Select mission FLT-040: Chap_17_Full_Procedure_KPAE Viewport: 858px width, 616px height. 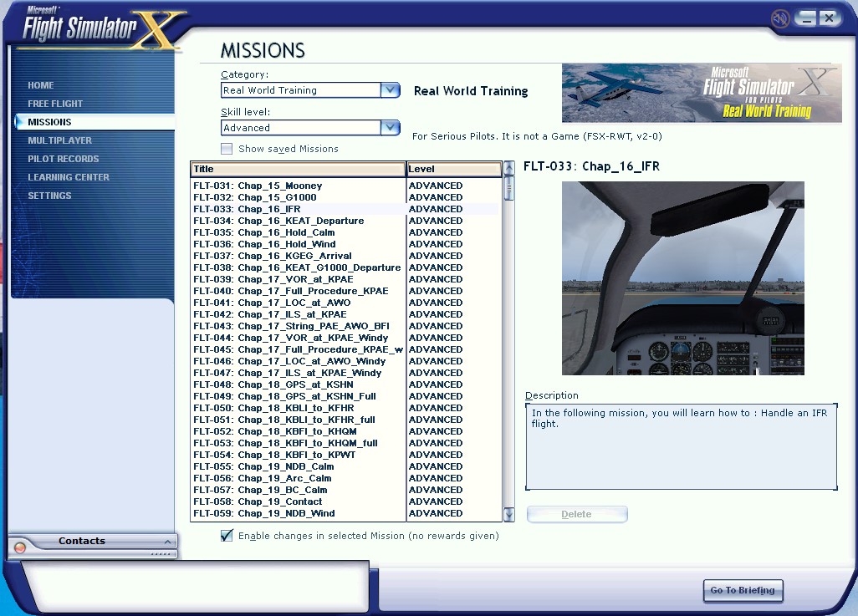pos(345,291)
